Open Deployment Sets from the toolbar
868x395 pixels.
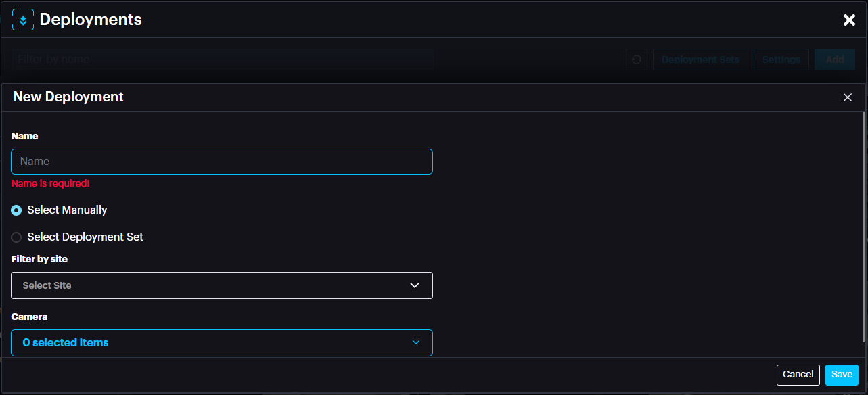coord(700,60)
